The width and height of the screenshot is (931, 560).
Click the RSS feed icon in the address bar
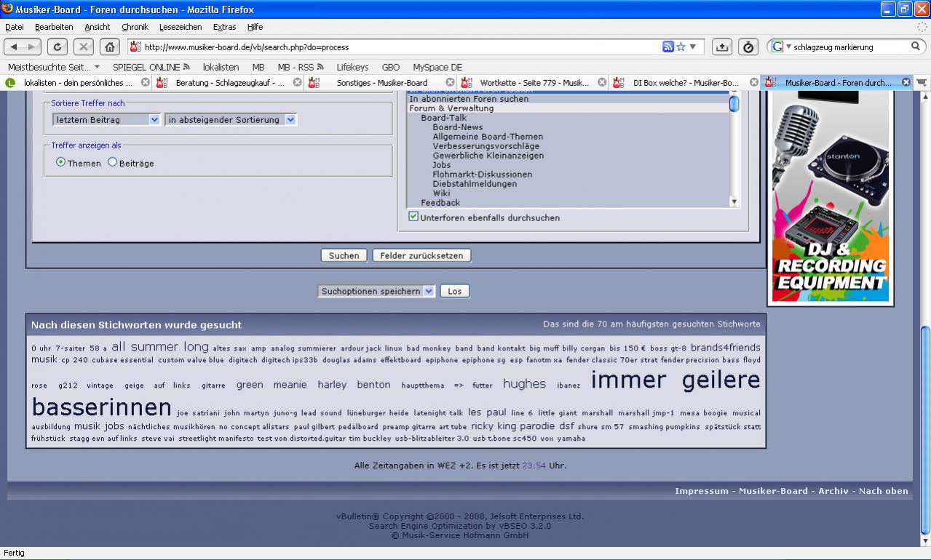(667, 47)
